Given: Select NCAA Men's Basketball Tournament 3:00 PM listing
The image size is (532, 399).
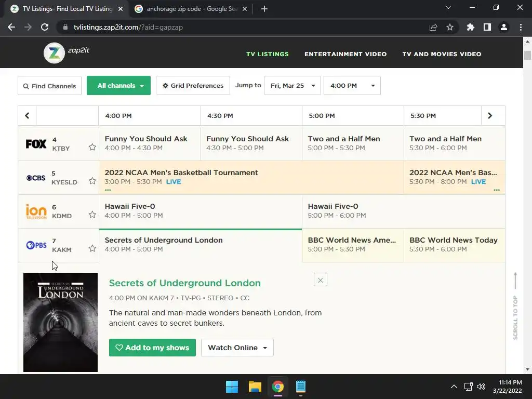Looking at the screenshot, I should coord(251,178).
